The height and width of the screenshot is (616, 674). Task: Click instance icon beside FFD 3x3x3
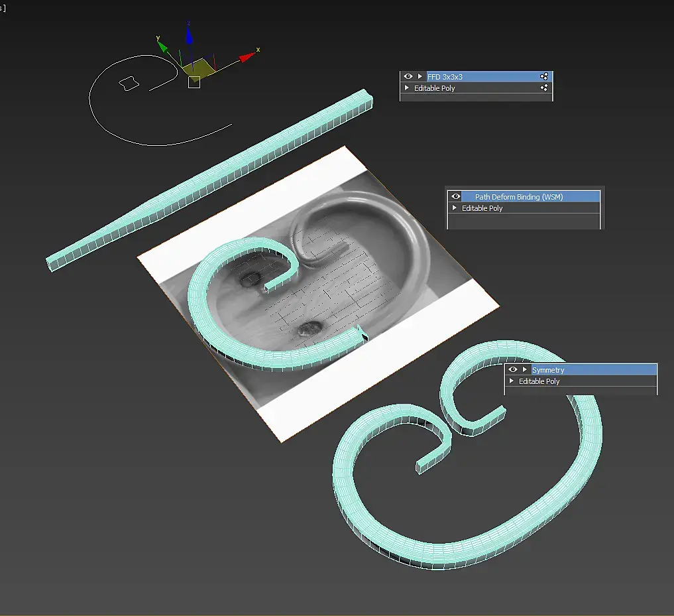[543, 76]
